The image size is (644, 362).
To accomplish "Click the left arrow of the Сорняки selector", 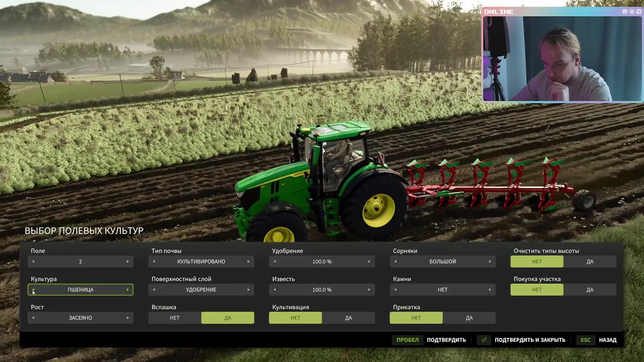I will coord(395,261).
